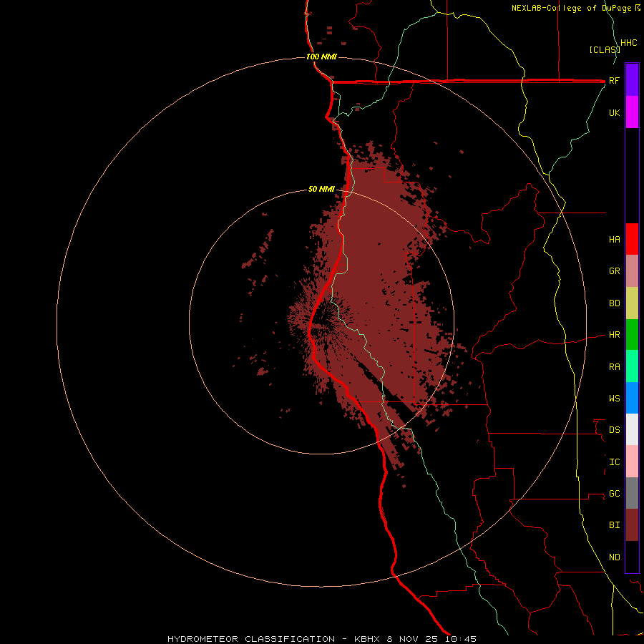Screen dimensions: 644x644
Task: Click the WS blue legend swatch
Action: (632, 398)
